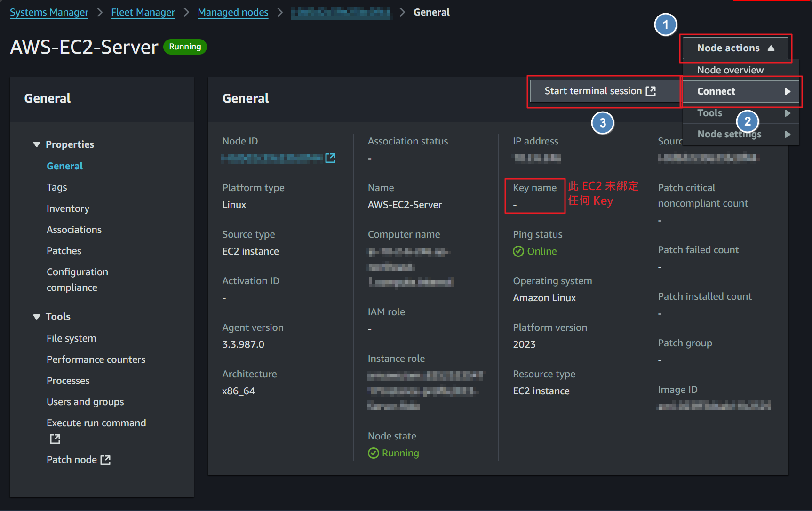Choose Connect in the Node actions menu
This screenshot has width=812, height=511.
[740, 91]
